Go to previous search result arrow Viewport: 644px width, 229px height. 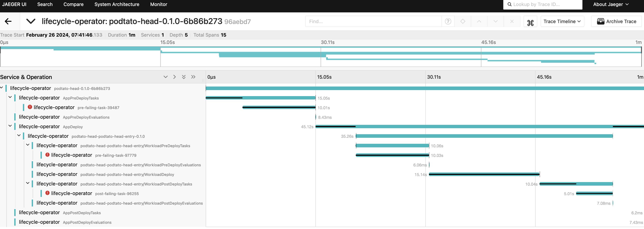(x=479, y=22)
